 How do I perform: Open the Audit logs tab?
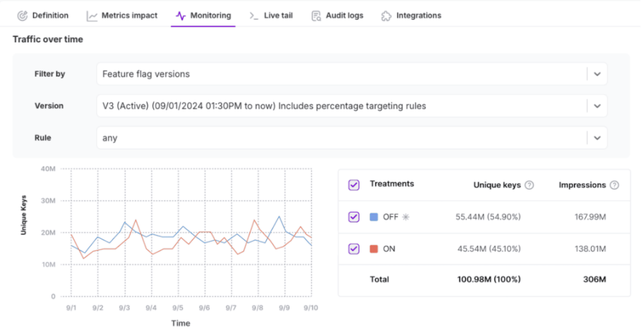[x=346, y=16]
